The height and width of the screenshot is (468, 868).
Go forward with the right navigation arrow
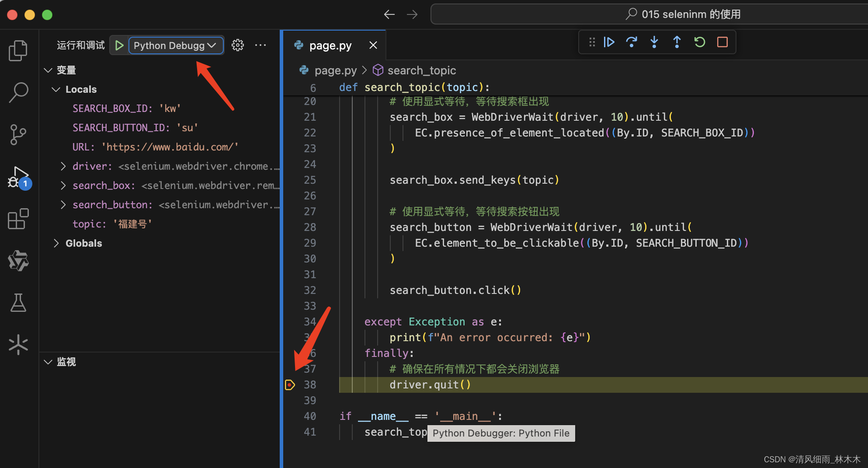coord(412,14)
